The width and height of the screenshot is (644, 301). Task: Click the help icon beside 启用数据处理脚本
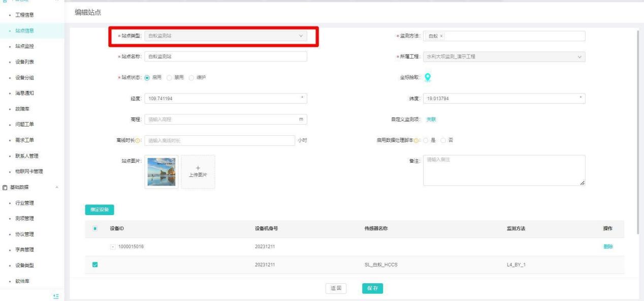[416, 141]
